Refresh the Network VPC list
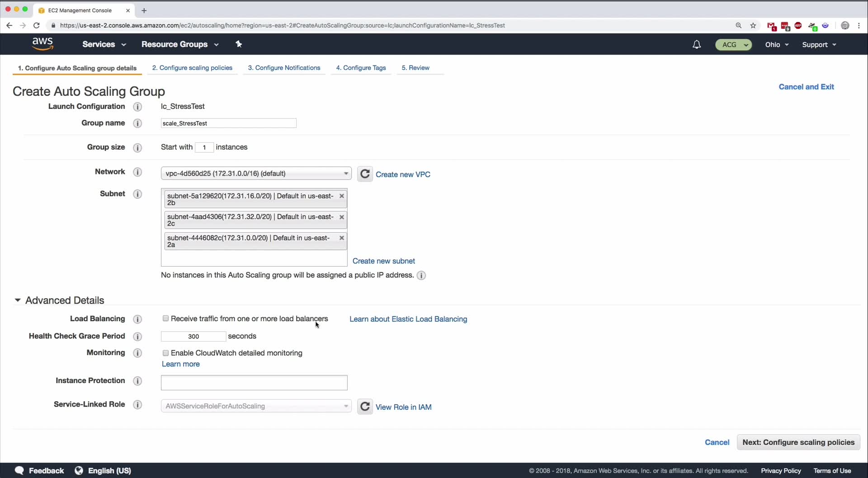This screenshot has width=868, height=478. coord(365,174)
